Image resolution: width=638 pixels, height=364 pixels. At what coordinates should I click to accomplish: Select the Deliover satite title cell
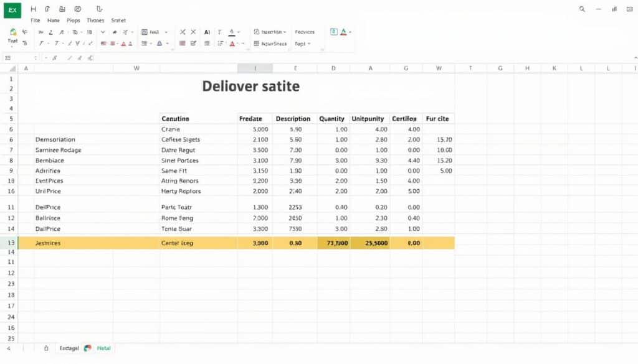251,86
